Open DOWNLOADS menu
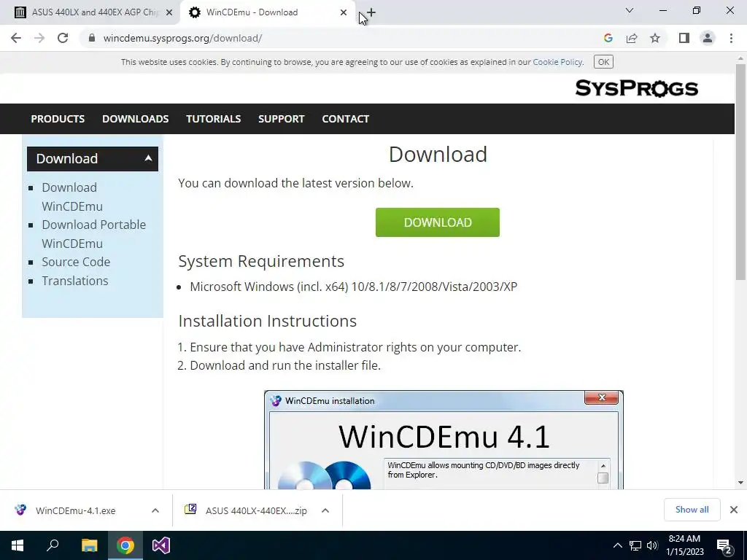Screen dimensions: 747x560 click(135, 119)
